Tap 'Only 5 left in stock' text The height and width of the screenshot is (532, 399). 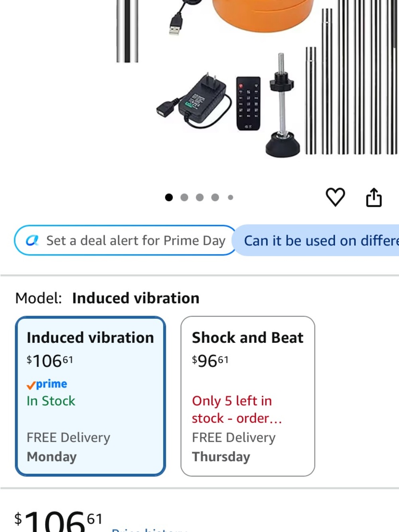point(237,409)
